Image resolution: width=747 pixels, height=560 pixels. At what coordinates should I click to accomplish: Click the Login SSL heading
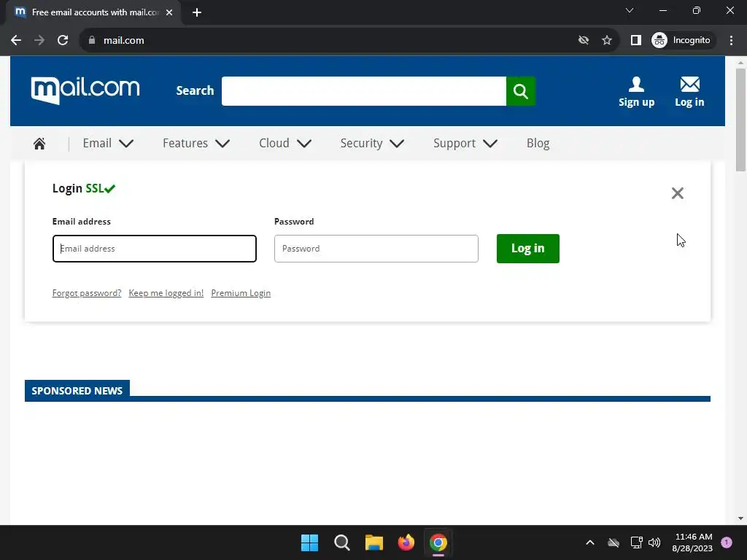84,188
